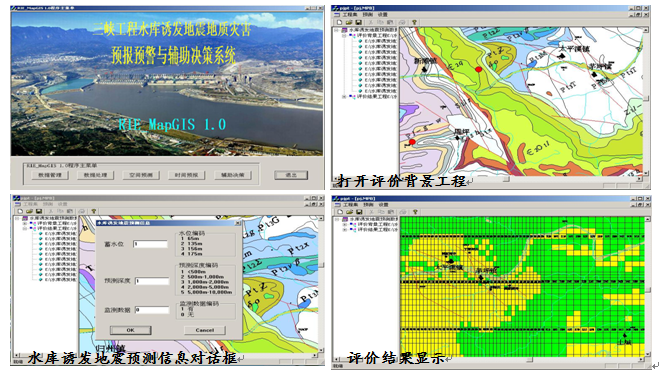This screenshot has height=376, width=667.
Task: Click the 数据管理 button in the main menu
Action: click(50, 175)
